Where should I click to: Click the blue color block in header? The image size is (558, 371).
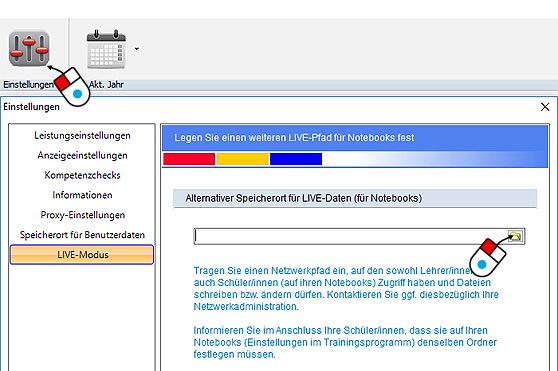[x=296, y=159]
